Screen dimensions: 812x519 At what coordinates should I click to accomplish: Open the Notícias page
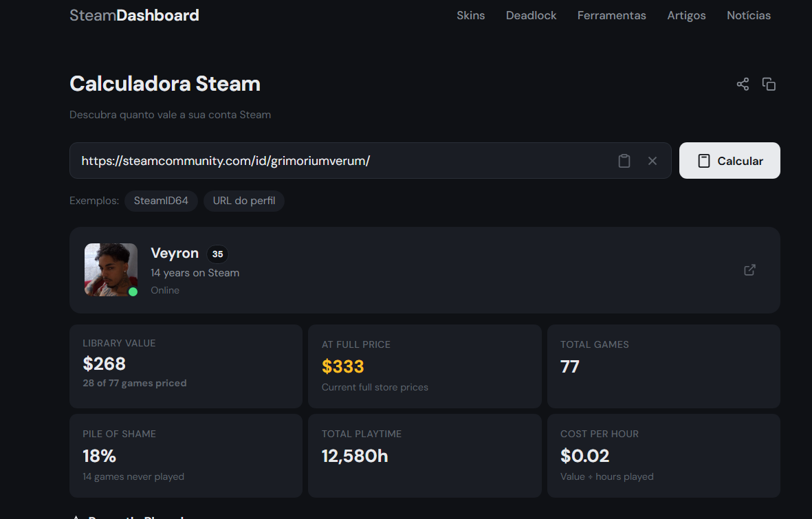(x=748, y=16)
